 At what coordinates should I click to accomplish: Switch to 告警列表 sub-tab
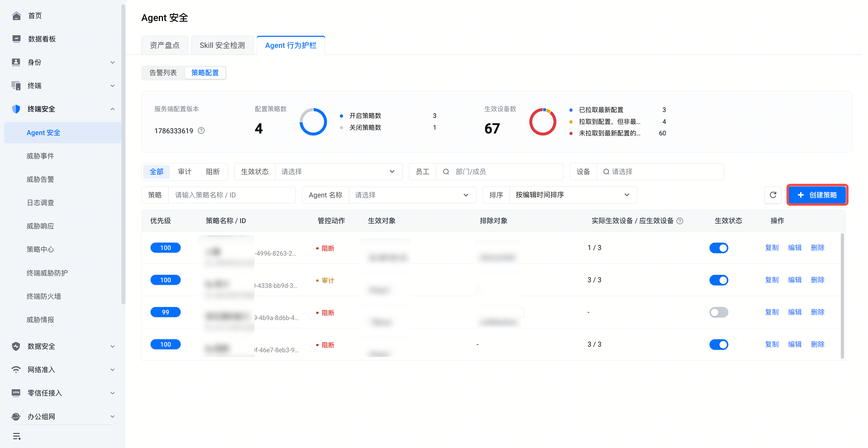163,73
